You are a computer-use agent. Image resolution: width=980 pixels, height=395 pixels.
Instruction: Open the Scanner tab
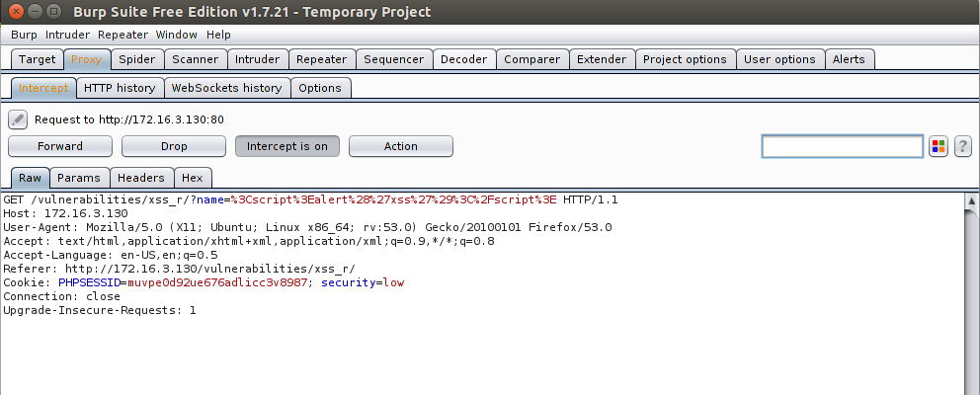tap(195, 59)
